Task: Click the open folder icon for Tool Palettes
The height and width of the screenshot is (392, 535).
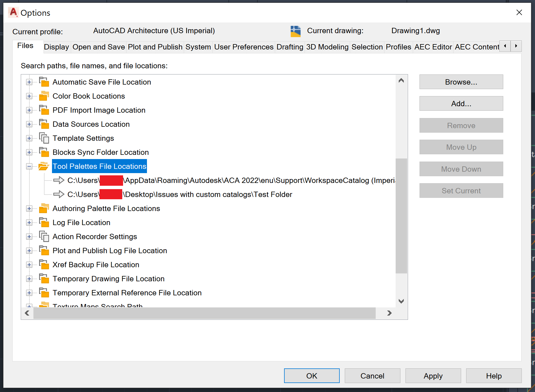Action: click(44, 166)
